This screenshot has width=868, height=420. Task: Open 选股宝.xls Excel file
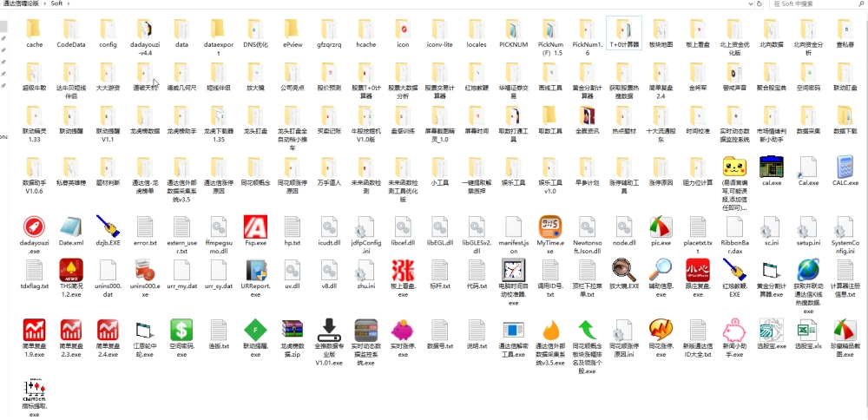tap(808, 330)
